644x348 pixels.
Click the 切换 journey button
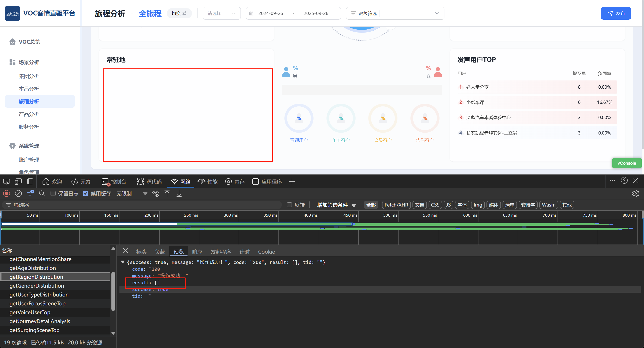(179, 13)
